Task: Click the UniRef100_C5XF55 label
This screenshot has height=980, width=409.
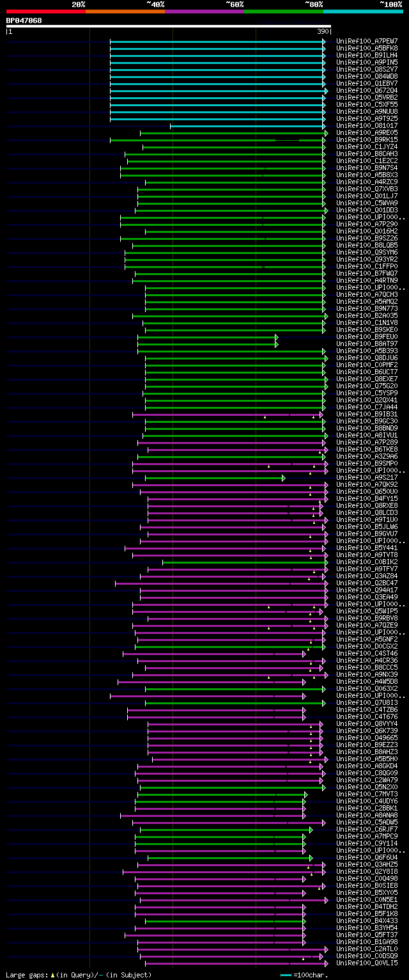Action: coord(367,104)
